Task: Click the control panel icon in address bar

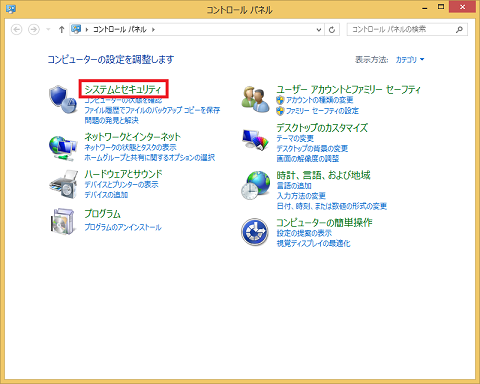Action: point(76,29)
